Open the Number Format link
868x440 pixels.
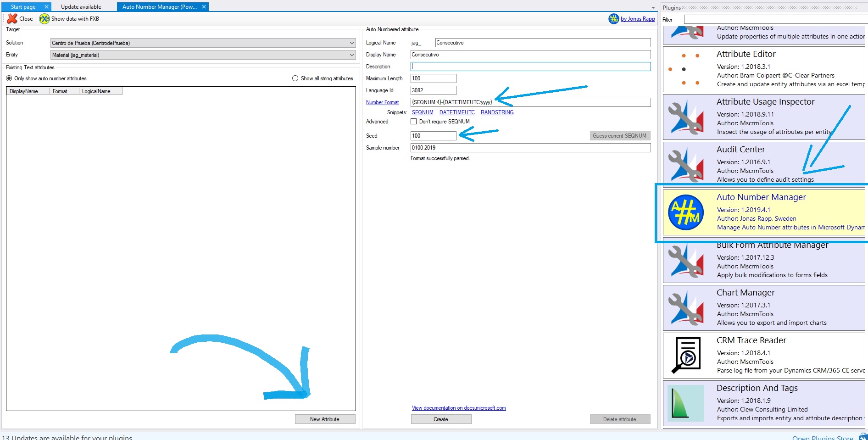click(x=383, y=102)
